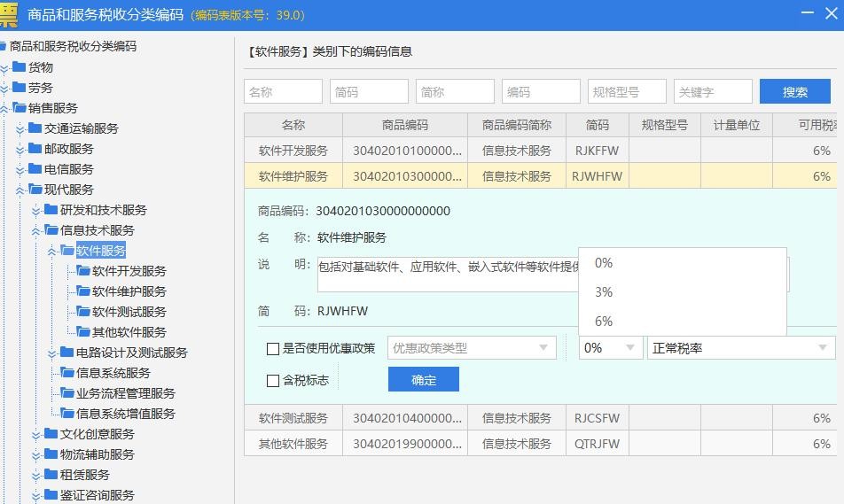This screenshot has width=844, height=504.
Task: Select 软件测试服务 in the tree
Action: (129, 312)
